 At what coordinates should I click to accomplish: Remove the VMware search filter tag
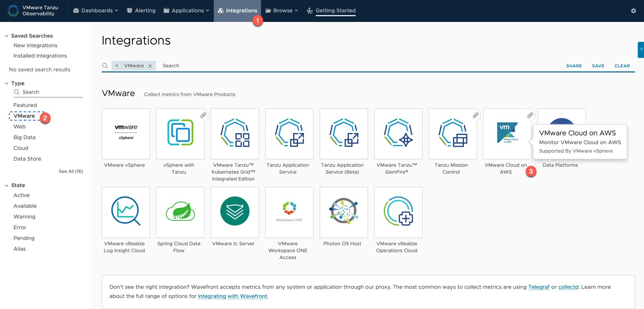tap(150, 66)
